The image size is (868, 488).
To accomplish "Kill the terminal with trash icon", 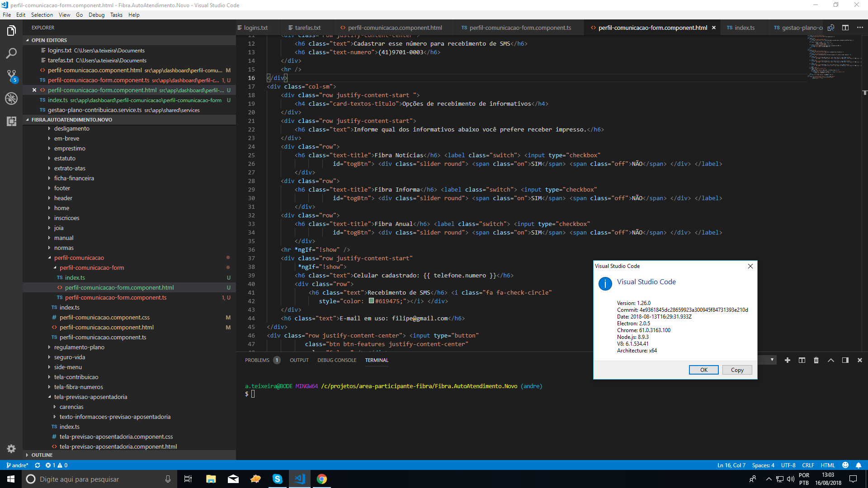I will tap(816, 360).
